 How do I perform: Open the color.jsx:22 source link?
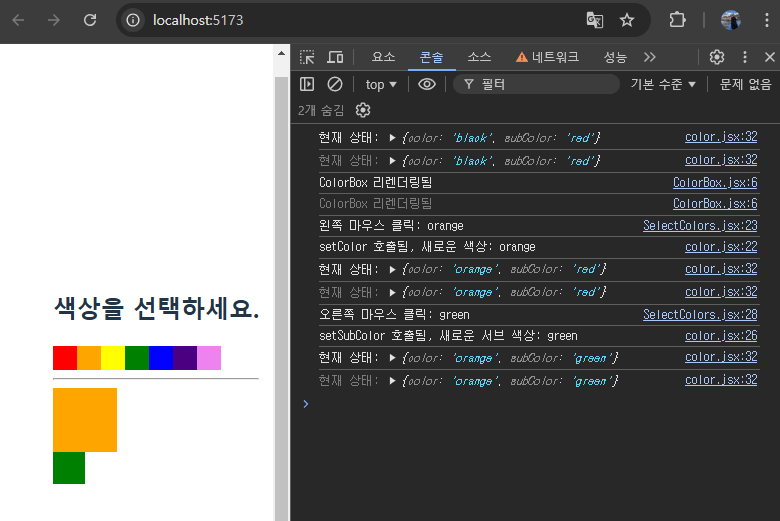(x=721, y=247)
